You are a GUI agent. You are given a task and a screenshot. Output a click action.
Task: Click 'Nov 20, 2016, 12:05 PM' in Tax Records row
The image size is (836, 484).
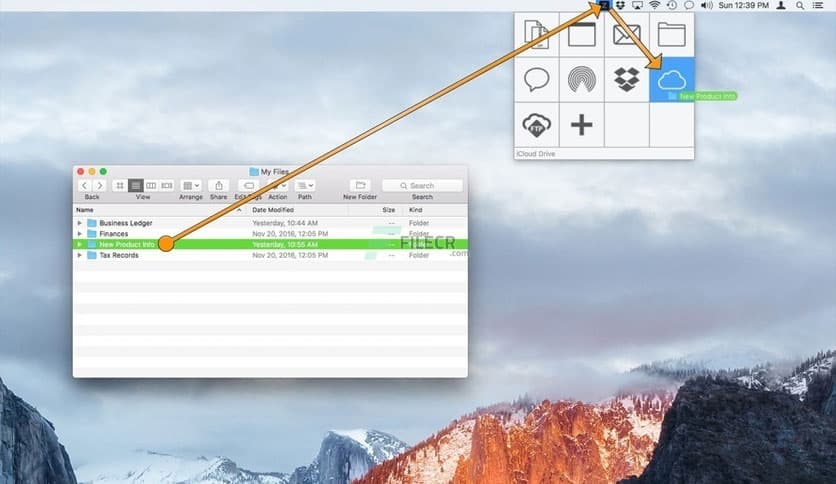coord(290,255)
